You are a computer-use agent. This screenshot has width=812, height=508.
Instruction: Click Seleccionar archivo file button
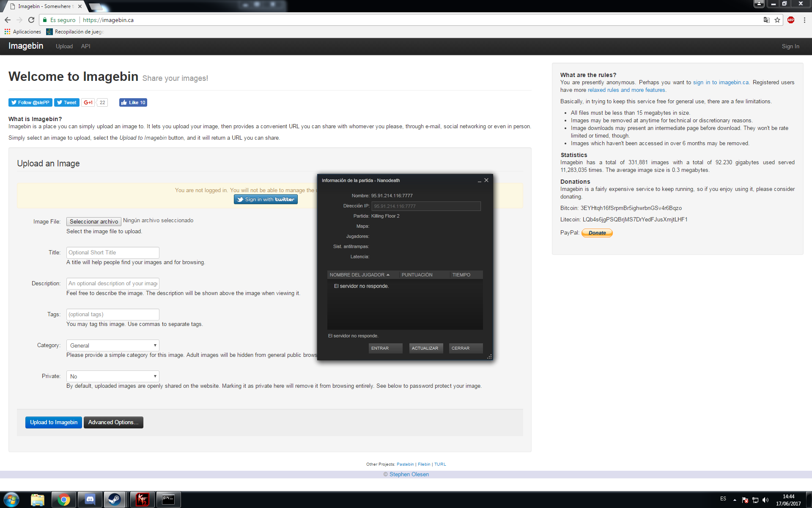(x=94, y=221)
